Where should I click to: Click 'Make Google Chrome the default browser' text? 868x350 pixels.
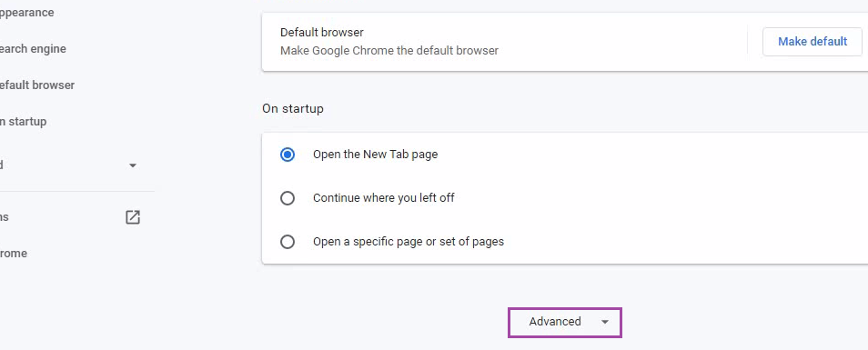(389, 51)
